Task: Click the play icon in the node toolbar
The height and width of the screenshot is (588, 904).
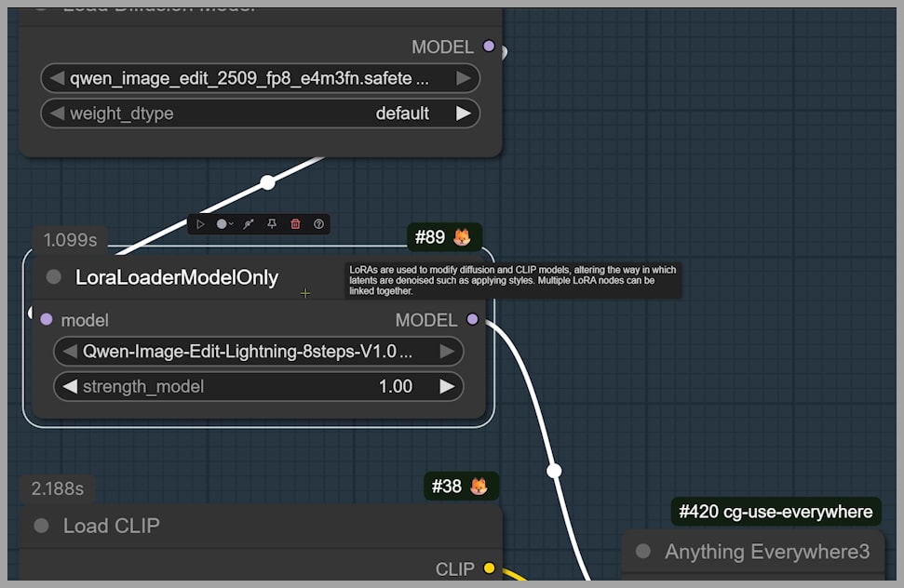Action: (200, 224)
